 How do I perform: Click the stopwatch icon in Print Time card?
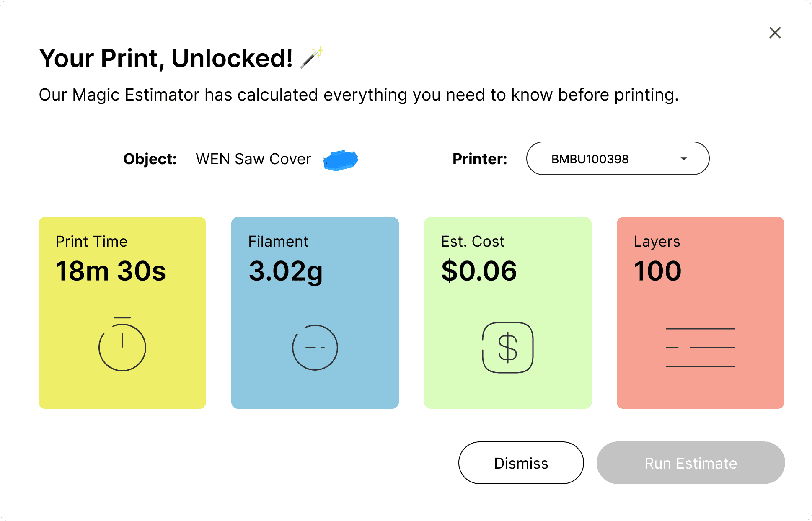point(122,345)
